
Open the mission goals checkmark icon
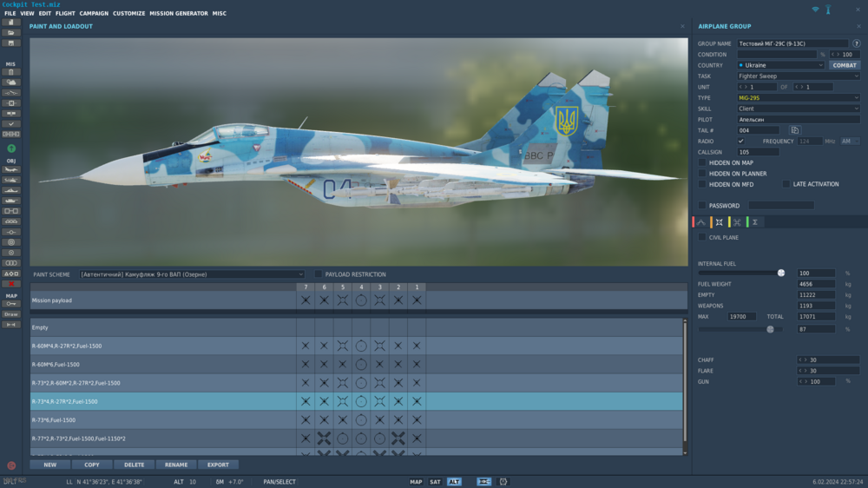11,124
